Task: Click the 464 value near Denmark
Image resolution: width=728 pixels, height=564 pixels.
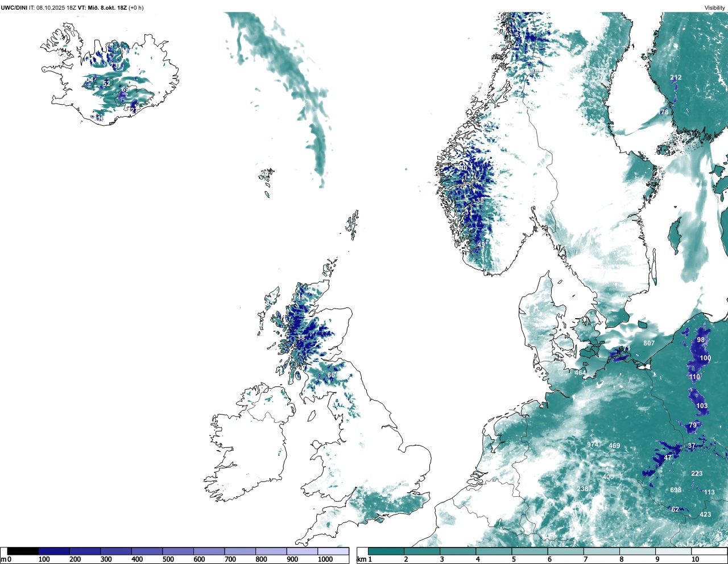Action: click(x=580, y=373)
